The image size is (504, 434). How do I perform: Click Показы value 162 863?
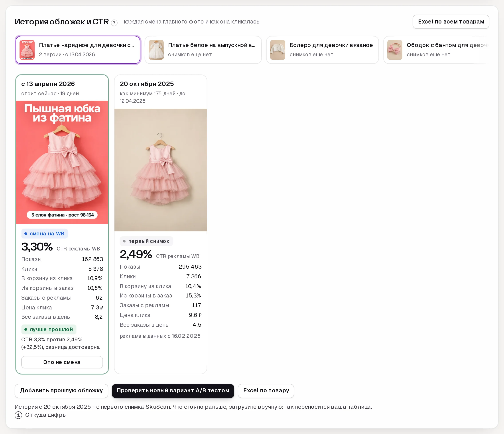pyautogui.click(x=93, y=259)
